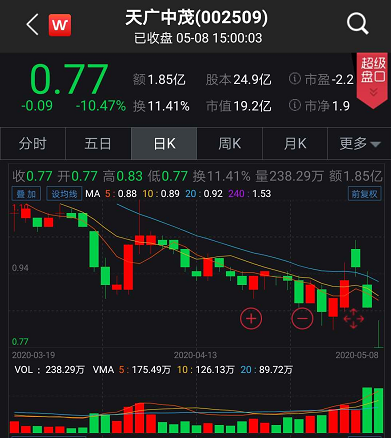Show info for 市盈 ratio
391x438 pixels.
tap(295, 79)
